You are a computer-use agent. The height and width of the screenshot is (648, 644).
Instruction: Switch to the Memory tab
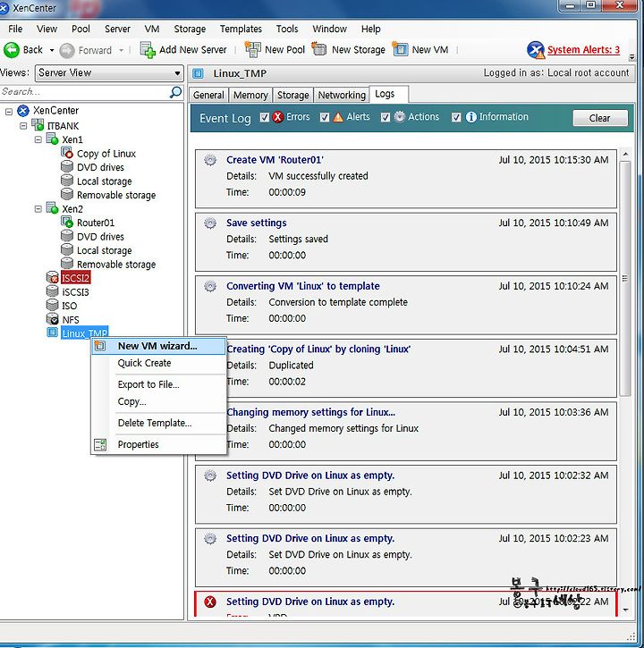coord(250,95)
